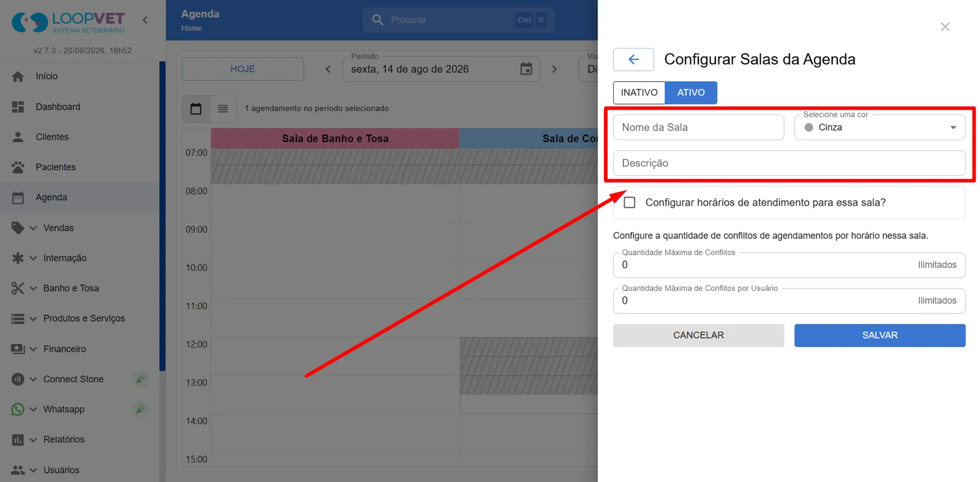
Task: Focus the Nome da Sala field
Action: [x=698, y=127]
